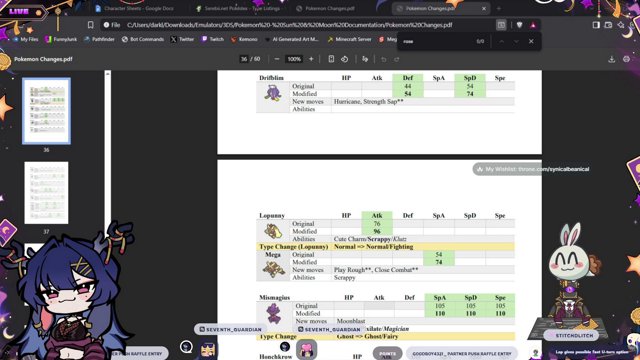Click Drifblim's modified SpD value 74
This screenshot has width=640, height=360.
pyautogui.click(x=470, y=93)
